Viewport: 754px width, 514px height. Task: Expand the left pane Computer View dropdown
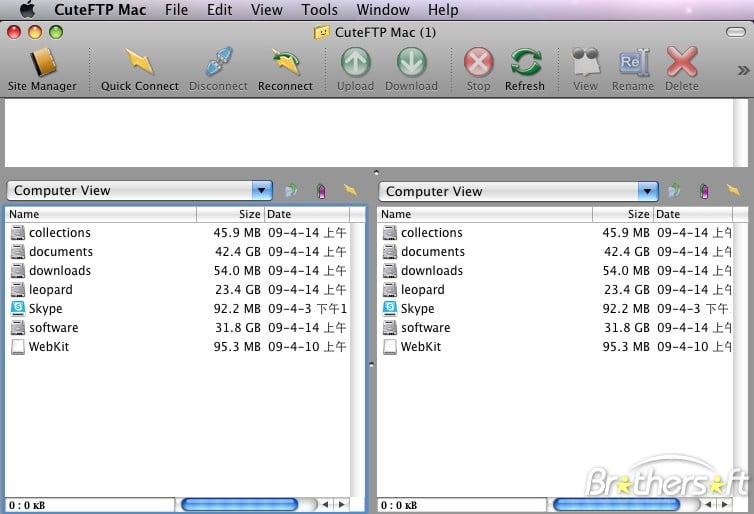[262, 190]
